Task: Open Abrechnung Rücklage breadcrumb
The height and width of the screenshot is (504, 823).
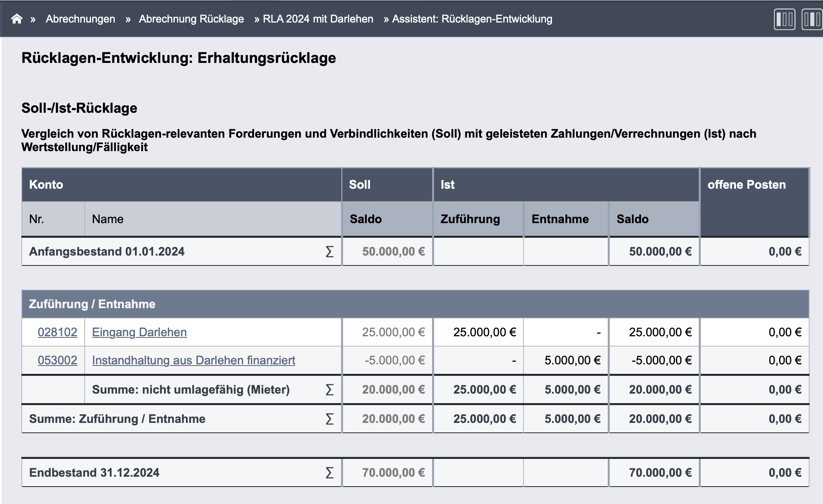Action: [x=191, y=19]
